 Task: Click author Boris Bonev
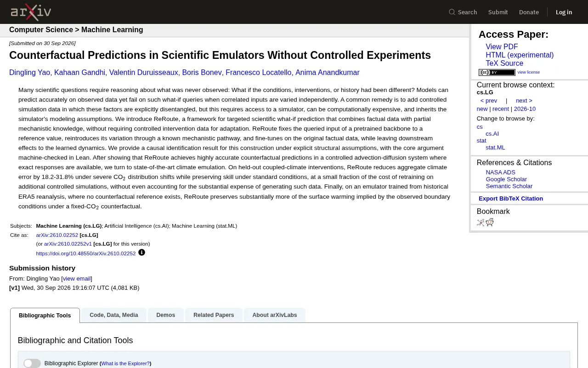[x=202, y=73]
